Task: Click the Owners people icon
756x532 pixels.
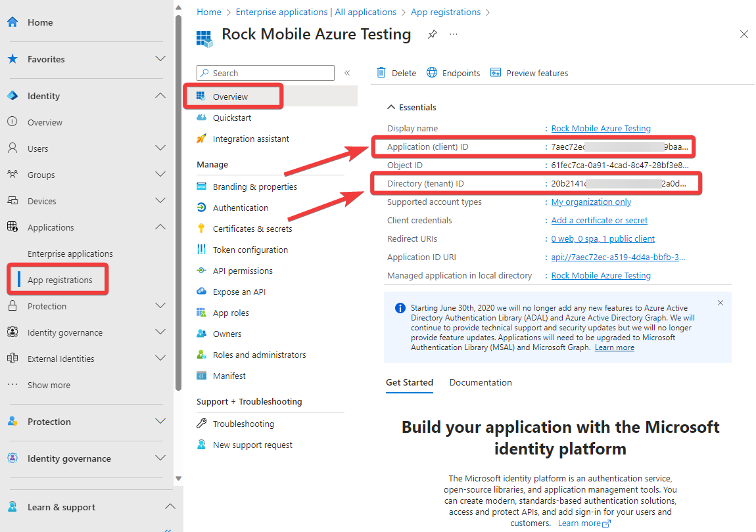Action: pyautogui.click(x=202, y=334)
